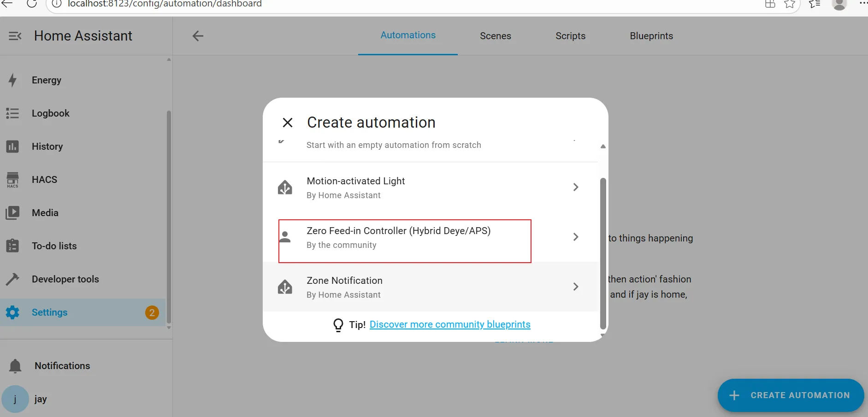Open Media via the play icon
Screen dimensions: 868x417
coord(13,213)
